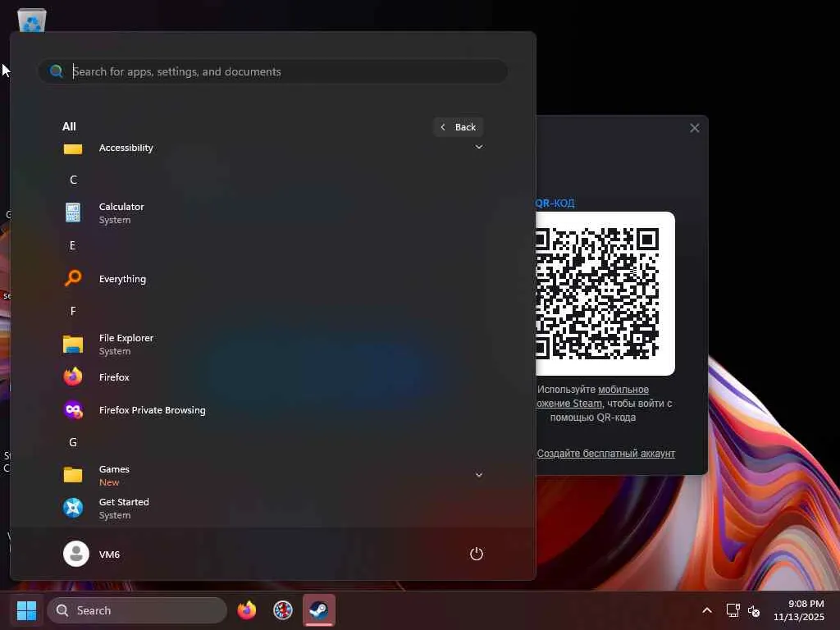Open the power options button

pyautogui.click(x=477, y=554)
